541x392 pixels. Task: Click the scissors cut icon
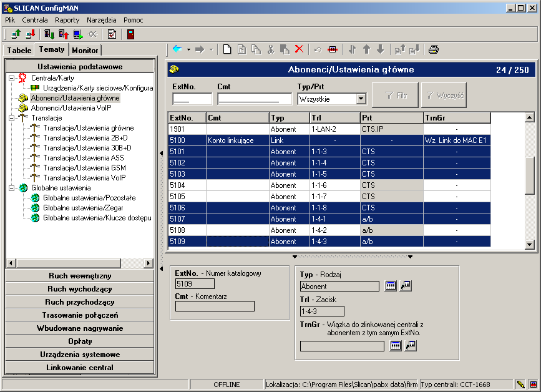(x=271, y=49)
